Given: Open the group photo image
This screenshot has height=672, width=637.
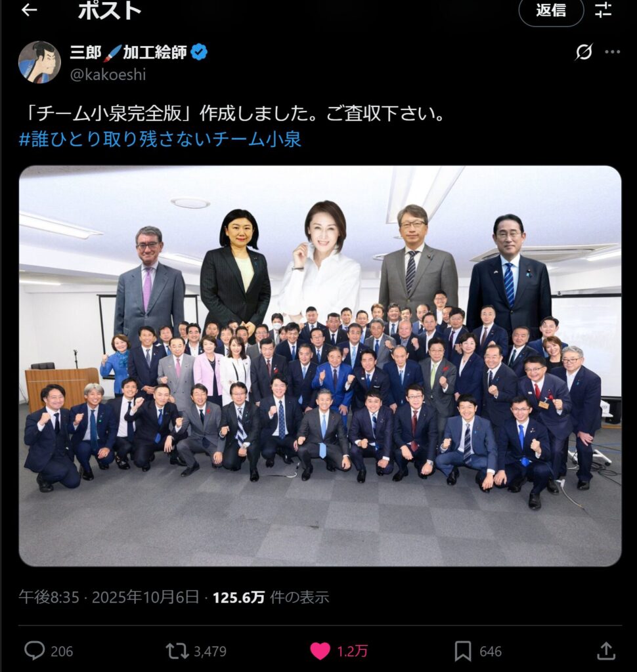Looking at the screenshot, I should click(x=320, y=366).
